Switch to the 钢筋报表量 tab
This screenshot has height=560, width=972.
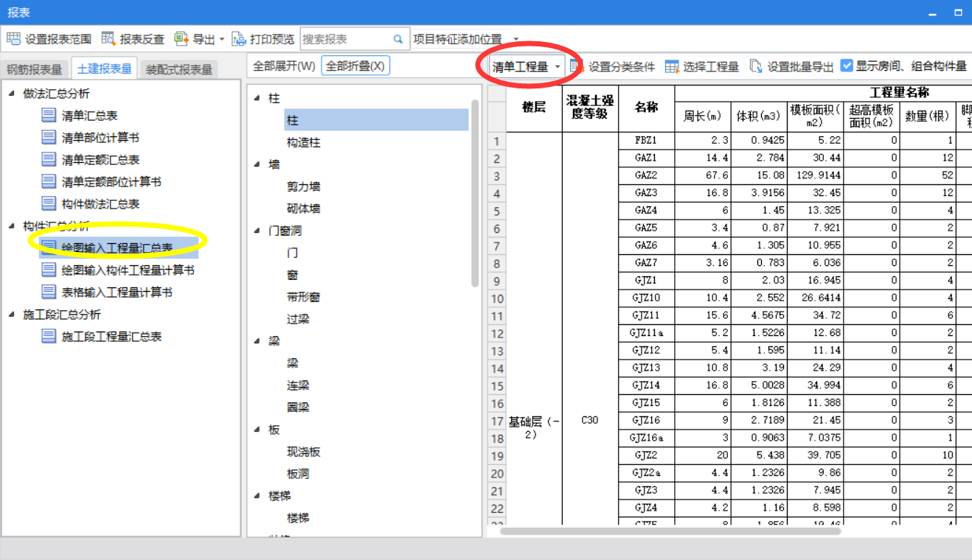point(35,69)
